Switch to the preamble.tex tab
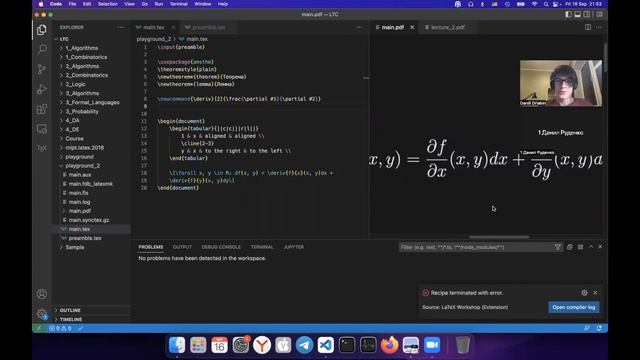640x360 pixels. point(208,27)
